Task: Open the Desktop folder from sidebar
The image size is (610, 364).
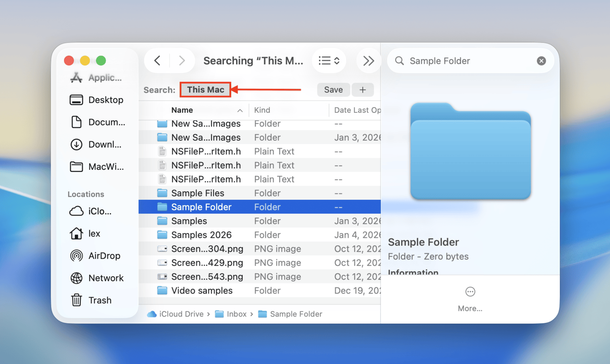Action: pos(106,100)
